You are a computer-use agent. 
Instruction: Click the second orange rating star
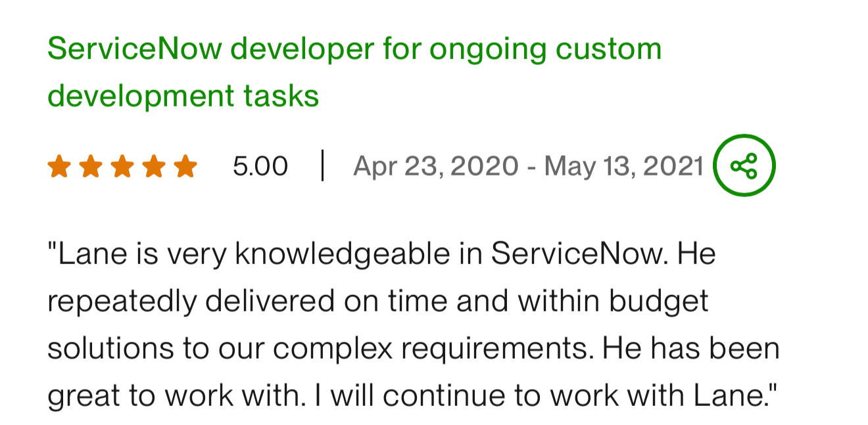pos(90,166)
